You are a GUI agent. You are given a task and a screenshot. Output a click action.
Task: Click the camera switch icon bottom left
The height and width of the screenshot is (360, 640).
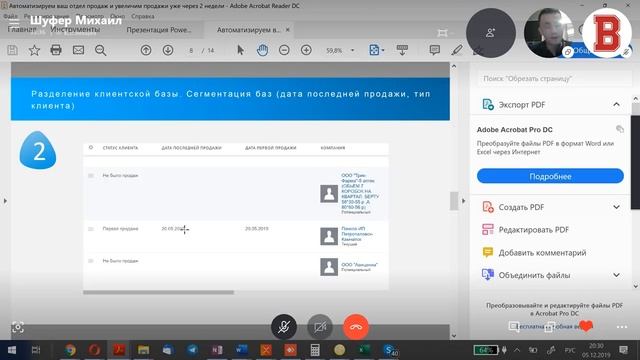pyautogui.click(x=18, y=327)
